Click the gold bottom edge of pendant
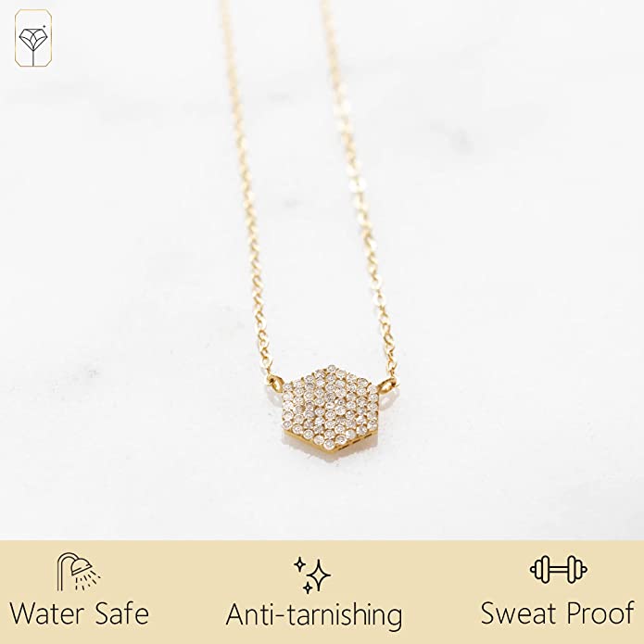This screenshot has height=644, width=644. [329, 448]
